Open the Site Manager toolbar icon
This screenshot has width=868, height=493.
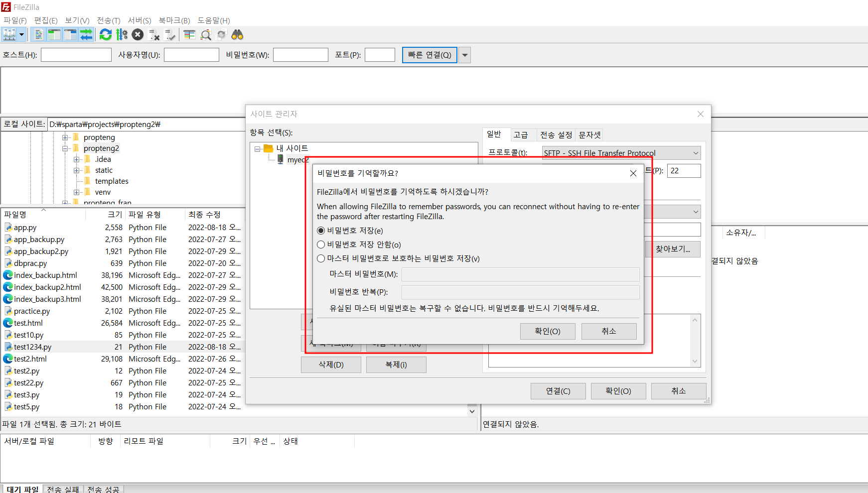click(x=9, y=34)
